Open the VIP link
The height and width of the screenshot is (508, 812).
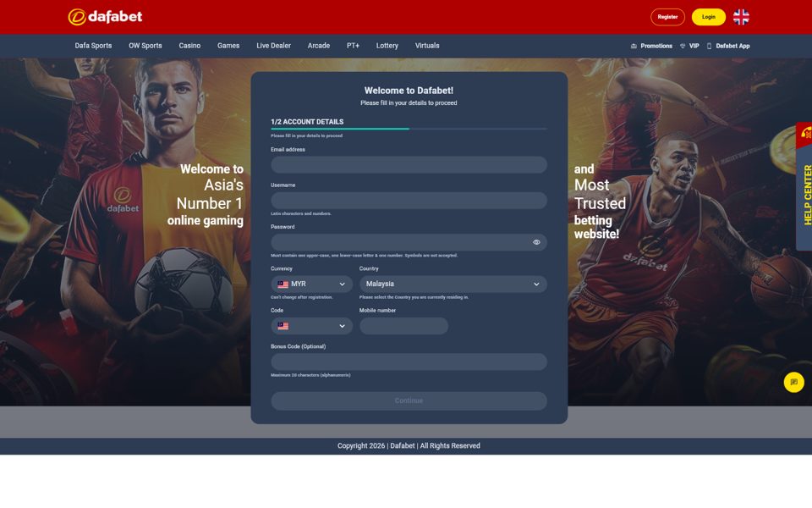tap(689, 46)
